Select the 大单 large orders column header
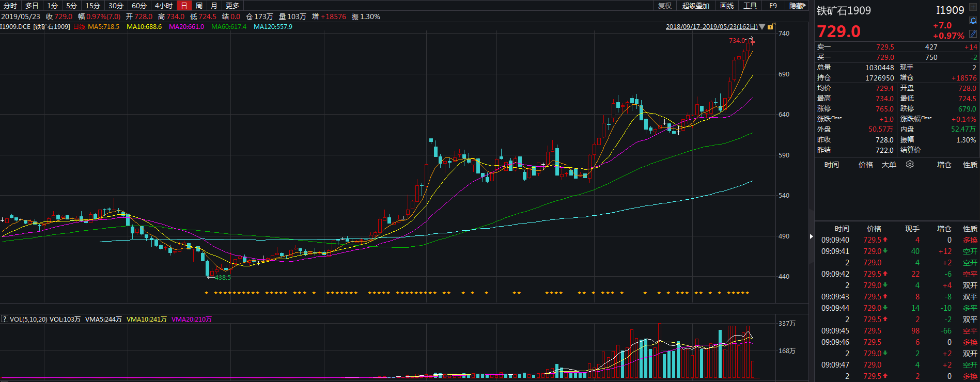The width and height of the screenshot is (980, 382). click(889, 165)
